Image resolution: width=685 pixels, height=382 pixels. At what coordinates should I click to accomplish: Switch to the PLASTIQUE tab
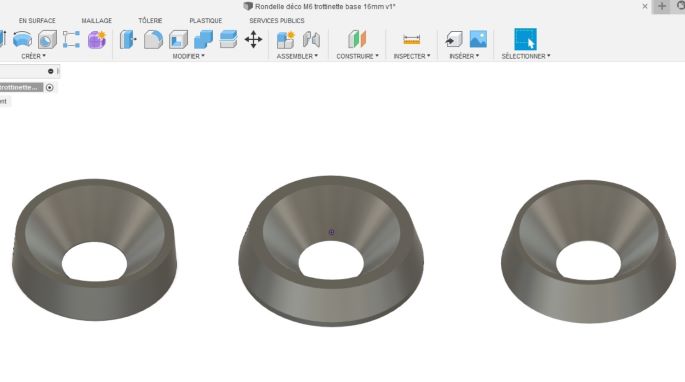point(206,21)
